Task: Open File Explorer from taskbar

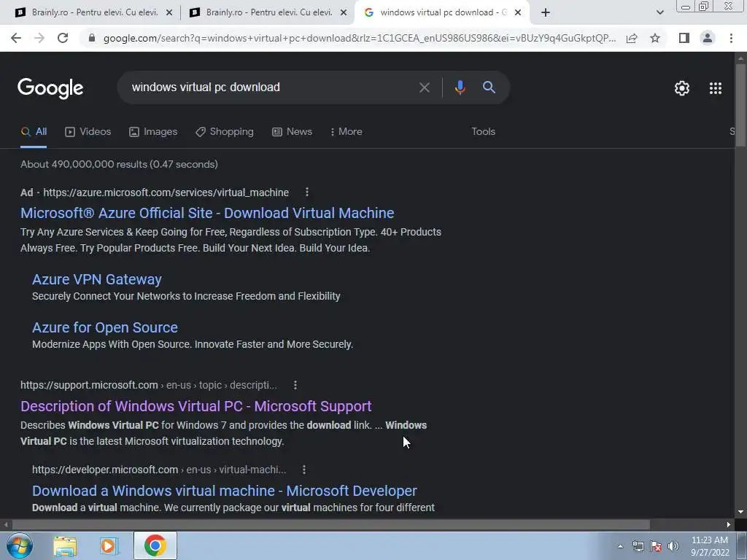Action: pos(65,545)
